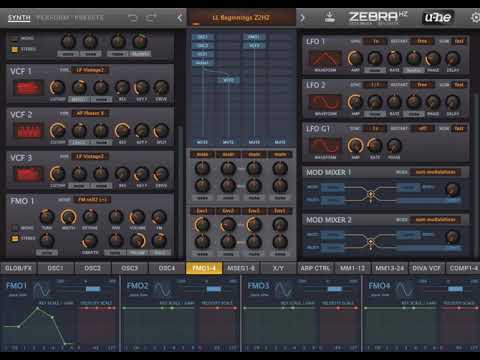Image resolution: width=480 pixels, height=360 pixels.
Task: Open the MSEG1-8 tab
Action: [241, 268]
